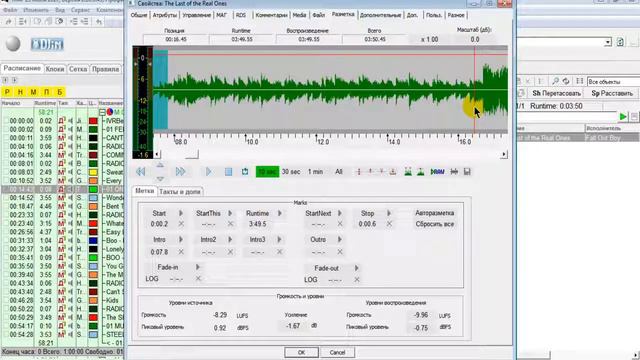Play from the Stop mark arrow
Image resolution: width=640 pixels, height=360 pixels.
coord(389,213)
